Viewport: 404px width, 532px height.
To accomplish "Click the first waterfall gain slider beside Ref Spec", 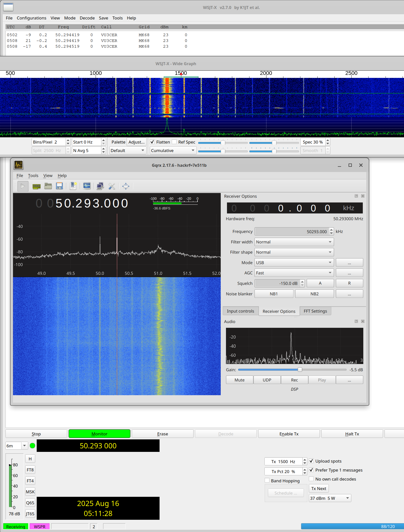I will [x=223, y=143].
